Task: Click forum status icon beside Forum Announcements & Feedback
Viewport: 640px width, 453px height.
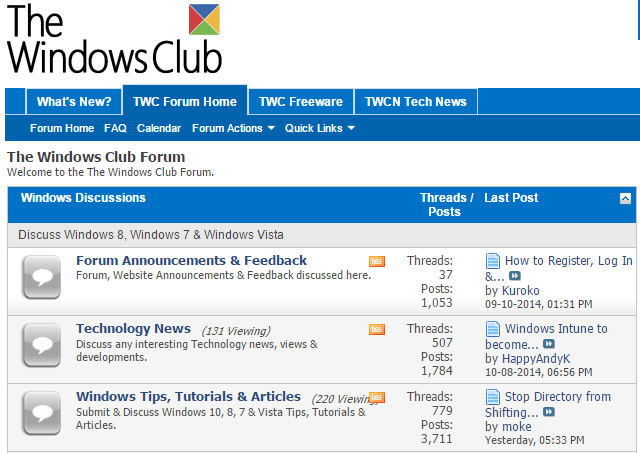Action: pos(42,277)
